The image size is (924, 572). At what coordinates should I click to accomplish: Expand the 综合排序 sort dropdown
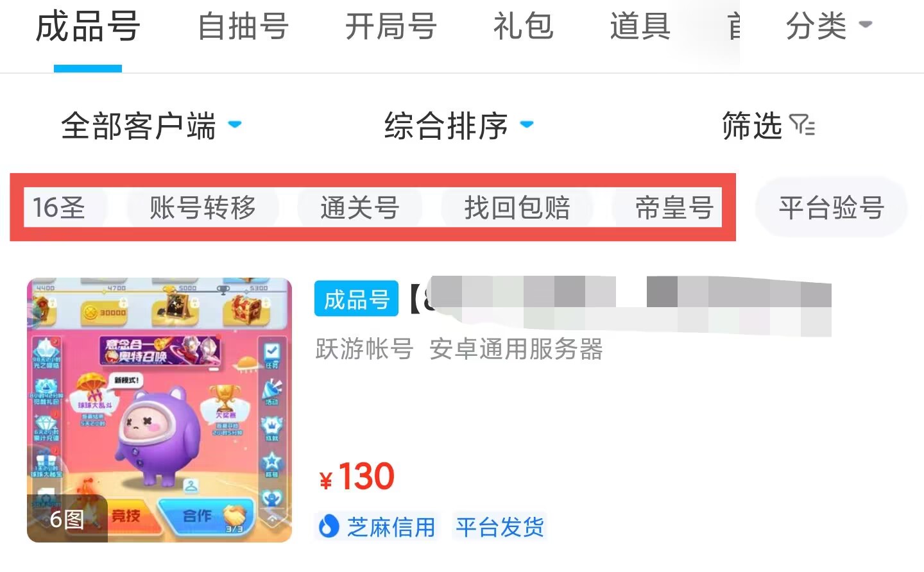pyautogui.click(x=459, y=125)
